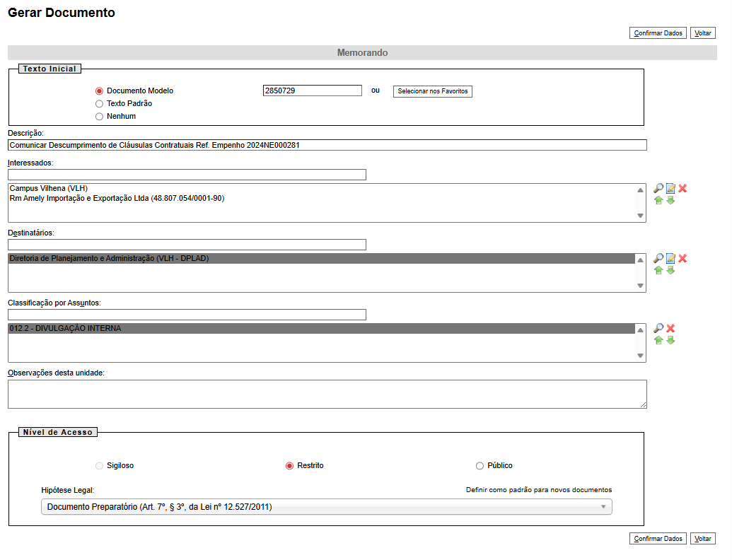Screen dimensions: 732x560
Task: Move Classificação item up with green arrow
Action: [658, 341]
